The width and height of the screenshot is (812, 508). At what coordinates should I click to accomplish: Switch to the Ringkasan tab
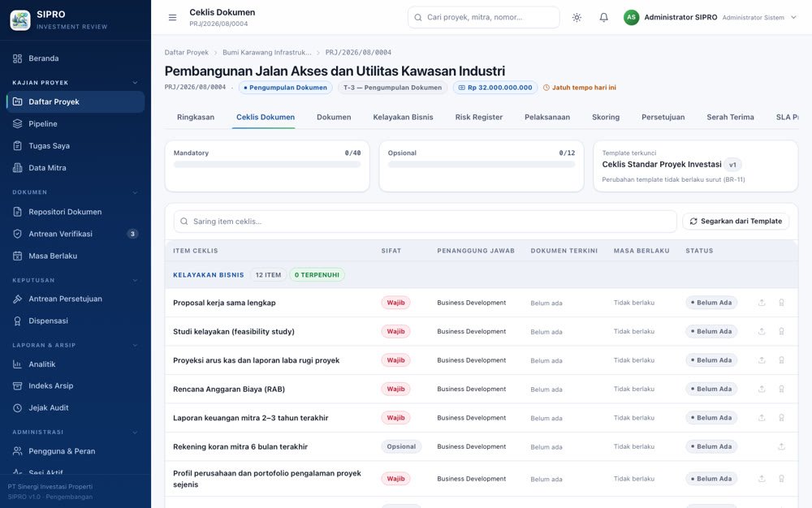(196, 117)
